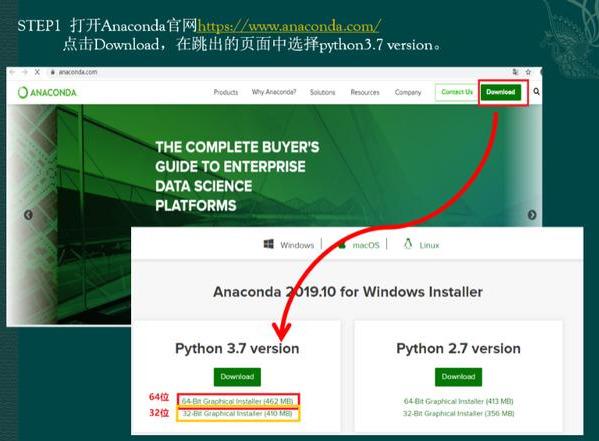The image size is (599, 441).
Task: Click the Complete Buyer's Guide banner text
Action: tap(237, 176)
